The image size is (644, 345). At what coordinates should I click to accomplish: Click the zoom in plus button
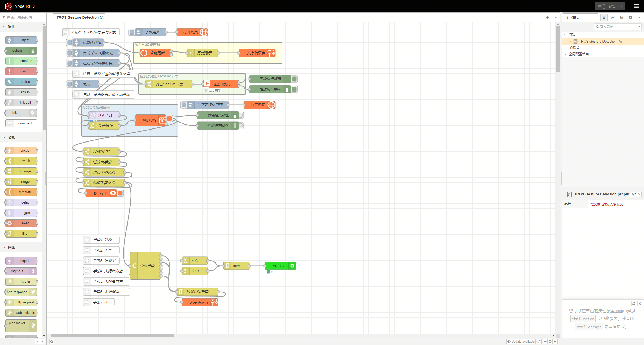tap(555, 342)
